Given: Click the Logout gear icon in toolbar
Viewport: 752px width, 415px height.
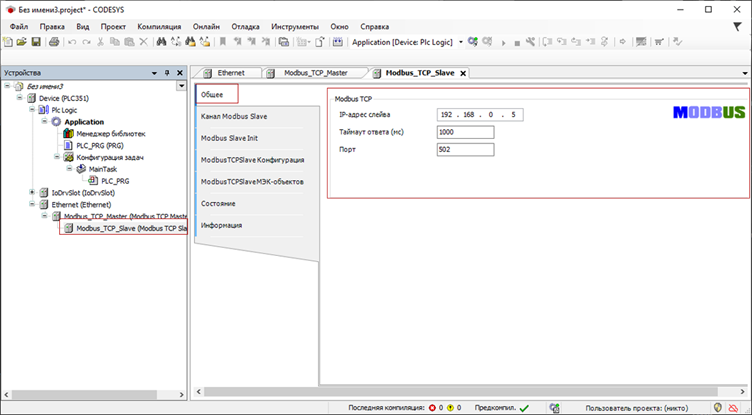Looking at the screenshot, I should [x=487, y=42].
